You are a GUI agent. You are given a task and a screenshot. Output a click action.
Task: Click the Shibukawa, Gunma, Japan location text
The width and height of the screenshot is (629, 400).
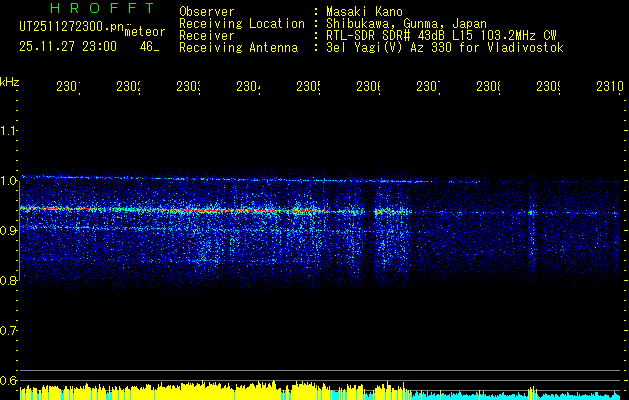[x=406, y=23]
